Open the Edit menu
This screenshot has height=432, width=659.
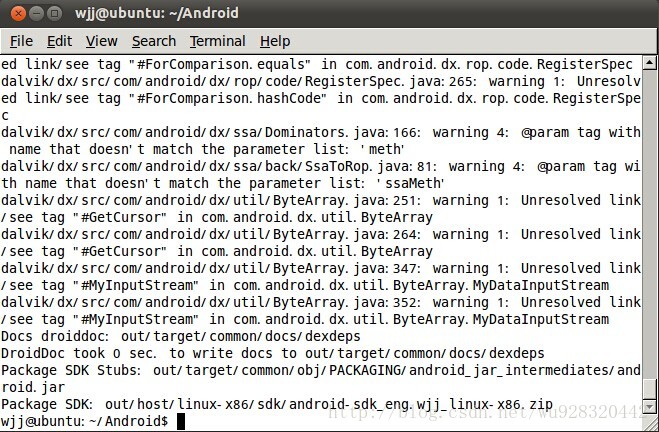point(59,41)
